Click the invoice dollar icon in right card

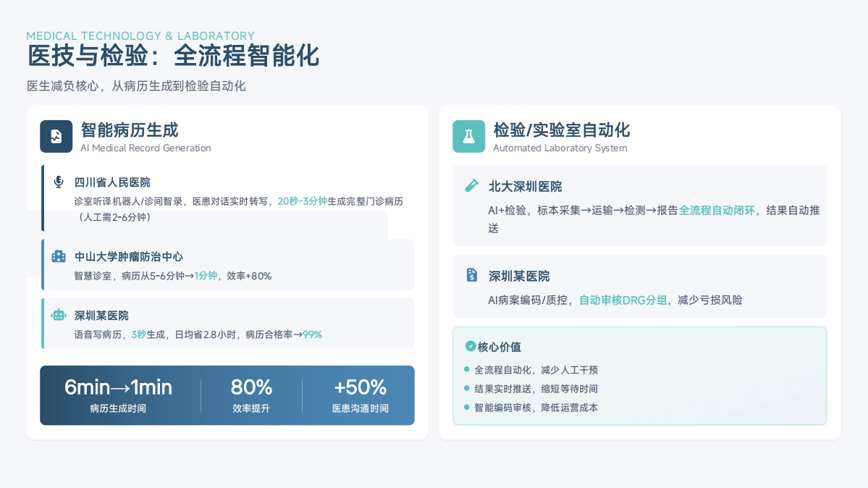471,275
